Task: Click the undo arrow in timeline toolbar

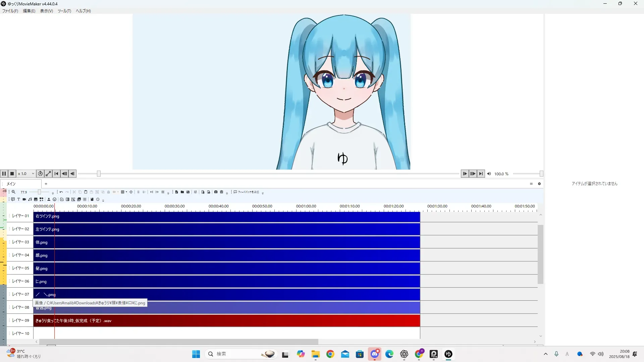Action: [61, 192]
